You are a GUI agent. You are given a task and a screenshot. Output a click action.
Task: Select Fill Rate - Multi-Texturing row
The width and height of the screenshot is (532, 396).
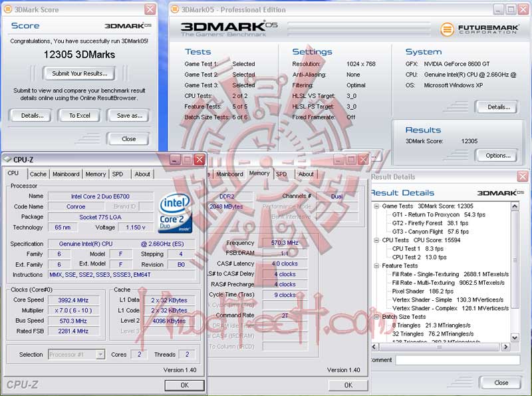[448, 283]
